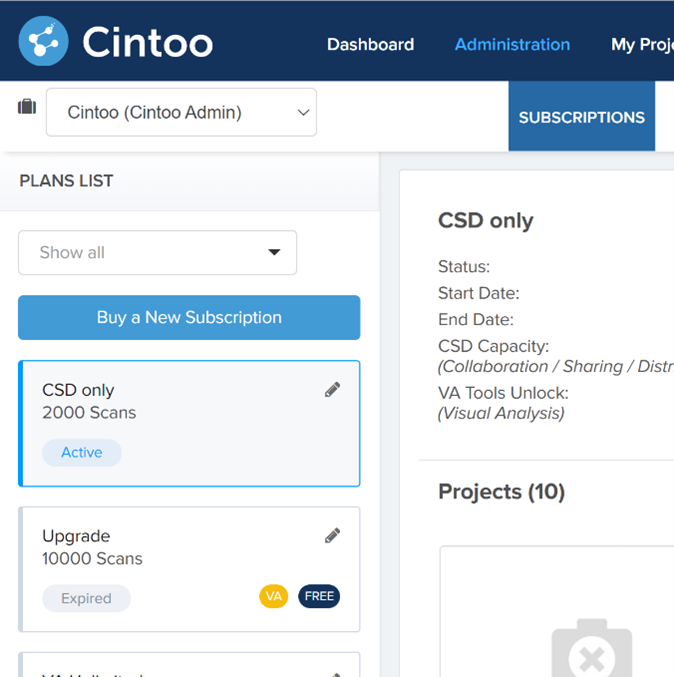Click the Cintoo brand name text
674x677 pixels.
click(x=148, y=42)
